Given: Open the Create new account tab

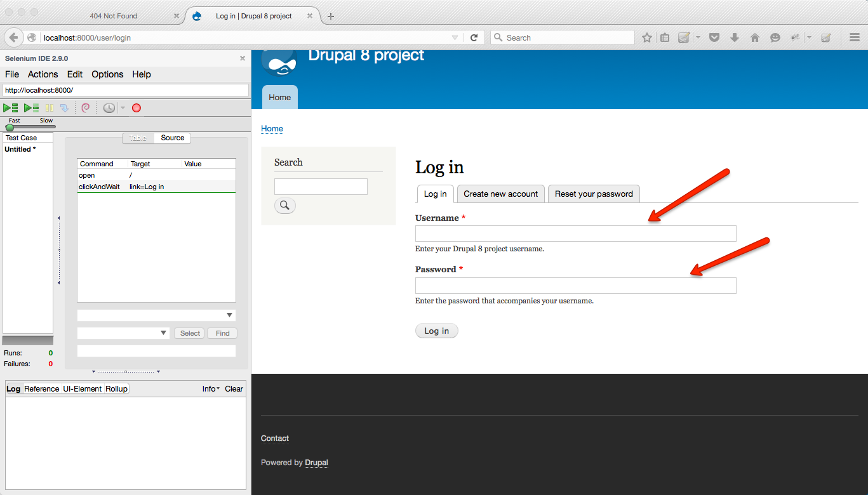Looking at the screenshot, I should [501, 194].
